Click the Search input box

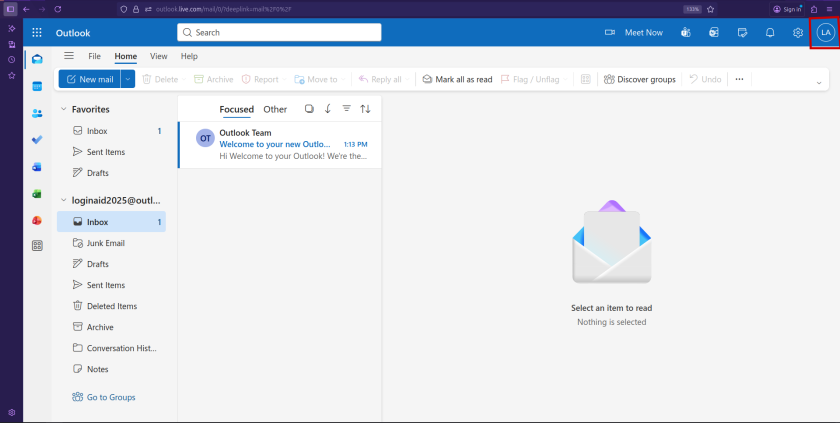click(279, 32)
